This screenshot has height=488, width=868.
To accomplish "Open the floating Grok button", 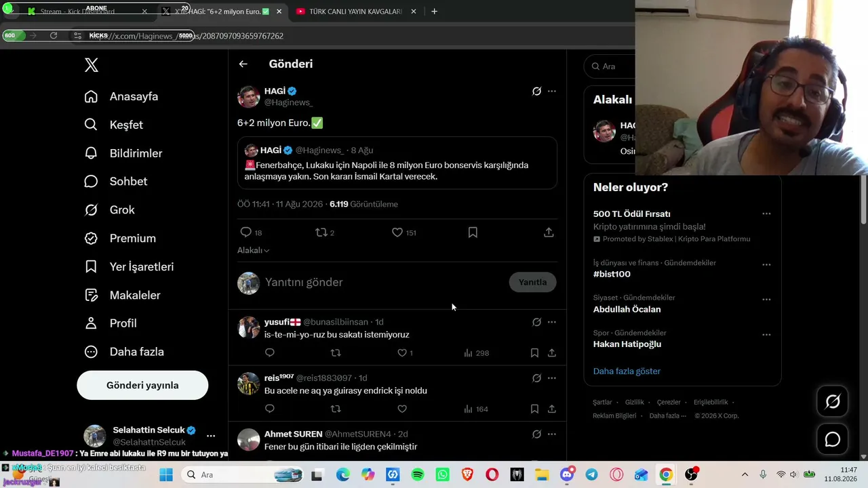I will click(x=833, y=402).
